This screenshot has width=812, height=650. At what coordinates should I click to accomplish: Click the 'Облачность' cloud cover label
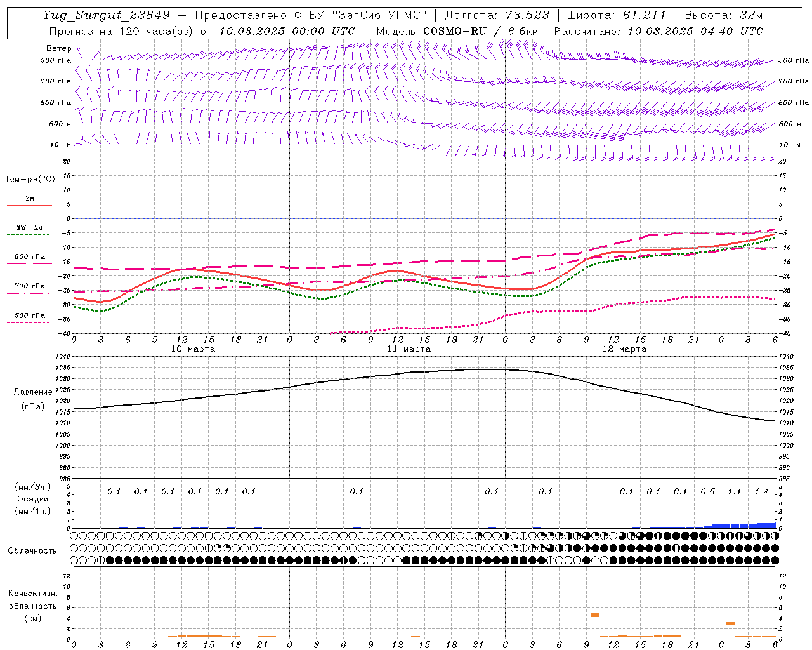(x=32, y=551)
